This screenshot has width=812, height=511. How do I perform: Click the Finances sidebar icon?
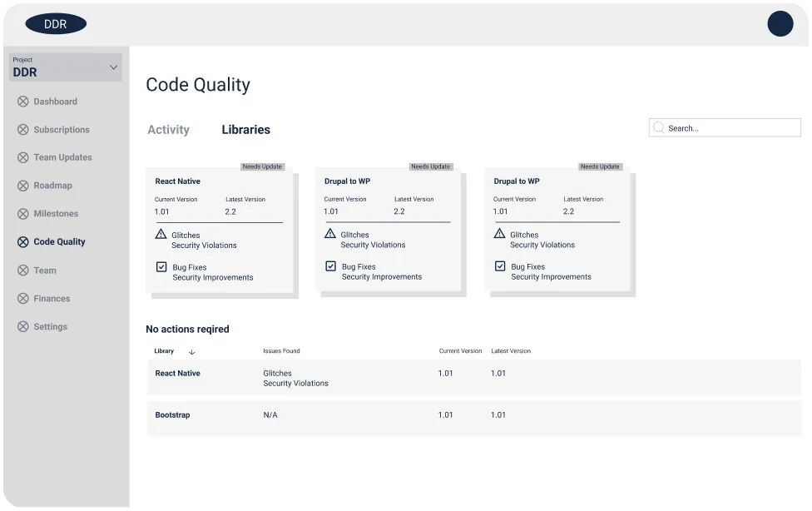point(22,299)
